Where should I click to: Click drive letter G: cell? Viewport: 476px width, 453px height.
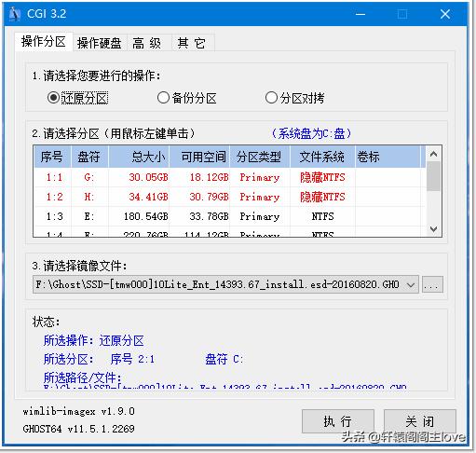tap(89, 177)
